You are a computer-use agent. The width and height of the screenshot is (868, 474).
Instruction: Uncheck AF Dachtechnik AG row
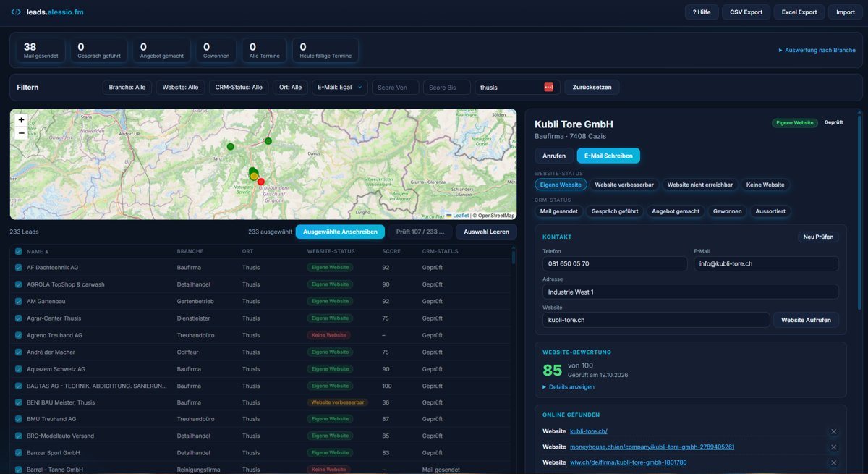click(x=18, y=268)
